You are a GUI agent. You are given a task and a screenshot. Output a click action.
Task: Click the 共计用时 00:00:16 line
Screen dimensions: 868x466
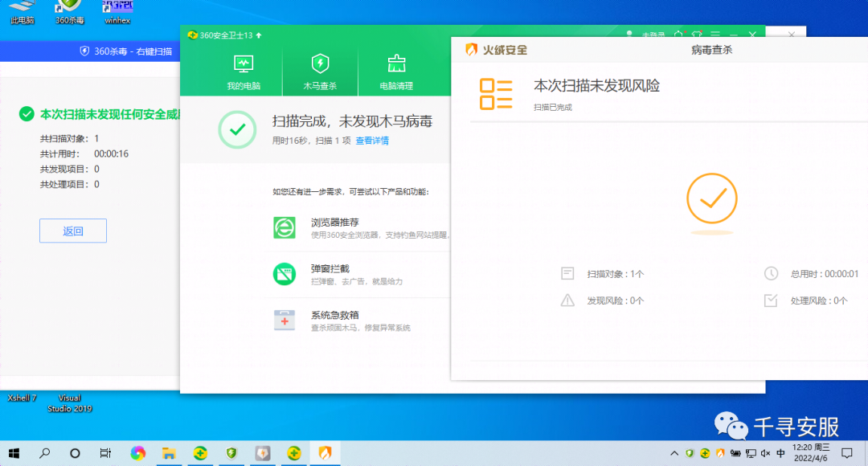84,153
